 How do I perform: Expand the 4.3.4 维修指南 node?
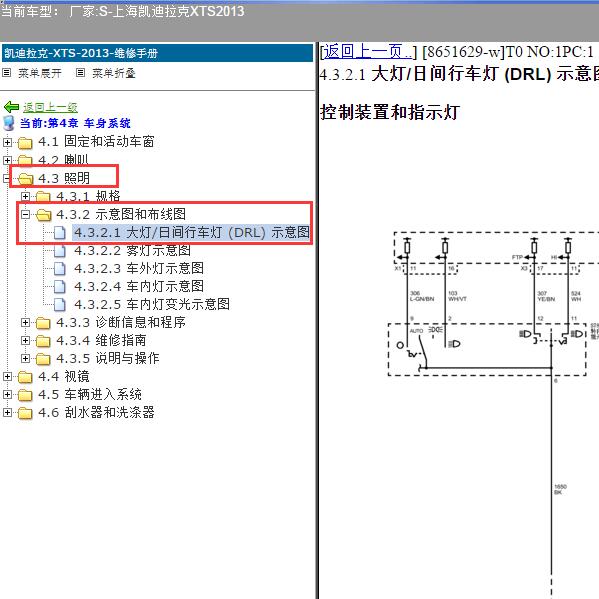[x=25, y=340]
